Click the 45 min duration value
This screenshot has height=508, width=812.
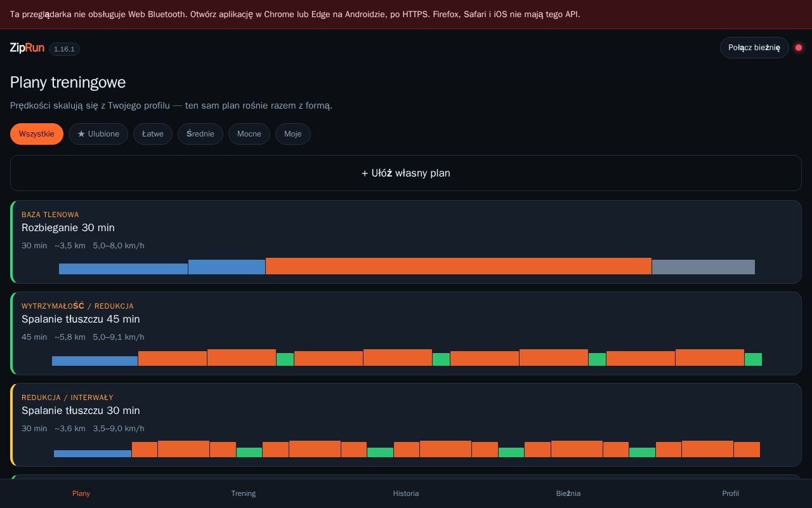pos(34,337)
